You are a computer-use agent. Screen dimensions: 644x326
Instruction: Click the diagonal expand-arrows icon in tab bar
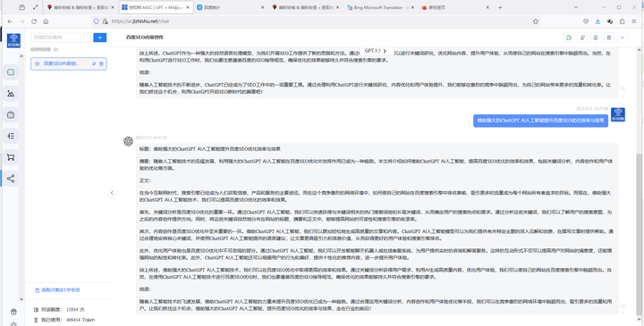click(35, 7)
